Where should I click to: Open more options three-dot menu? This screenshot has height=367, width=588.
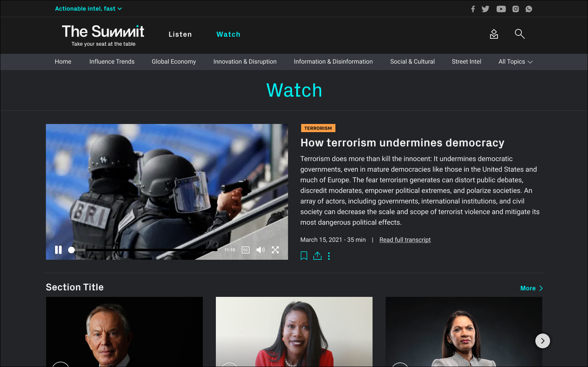pyautogui.click(x=329, y=256)
